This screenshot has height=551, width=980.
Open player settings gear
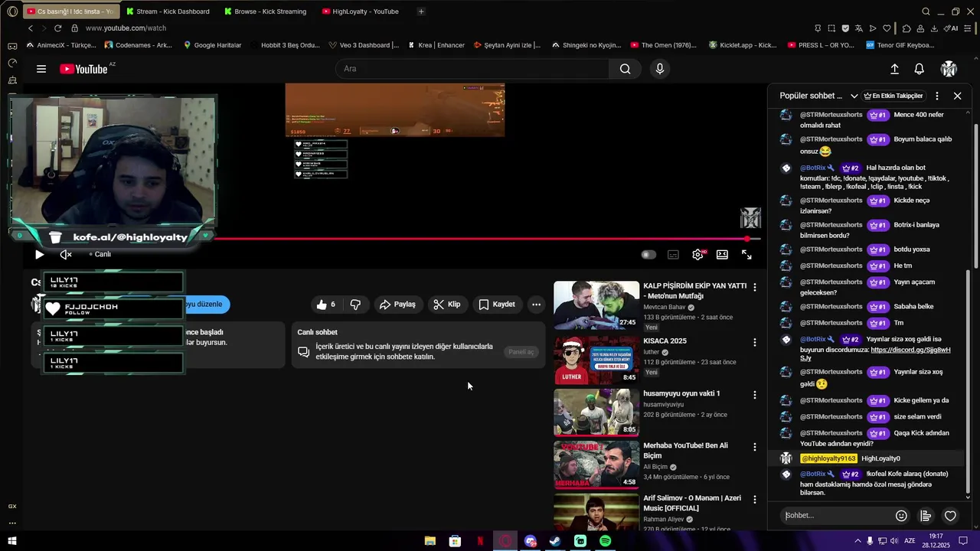pos(697,255)
